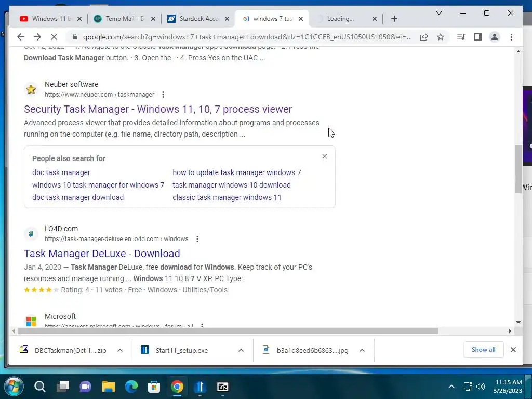Close the Windows 11 YouTube tab
The height and width of the screenshot is (399, 532).
[79, 19]
